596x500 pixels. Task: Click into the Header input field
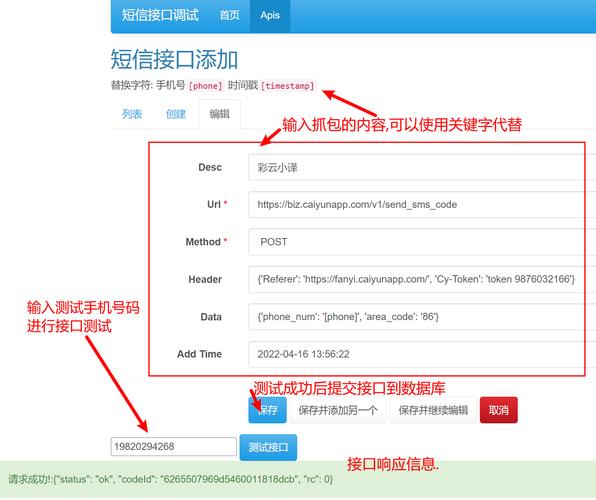pos(422,279)
